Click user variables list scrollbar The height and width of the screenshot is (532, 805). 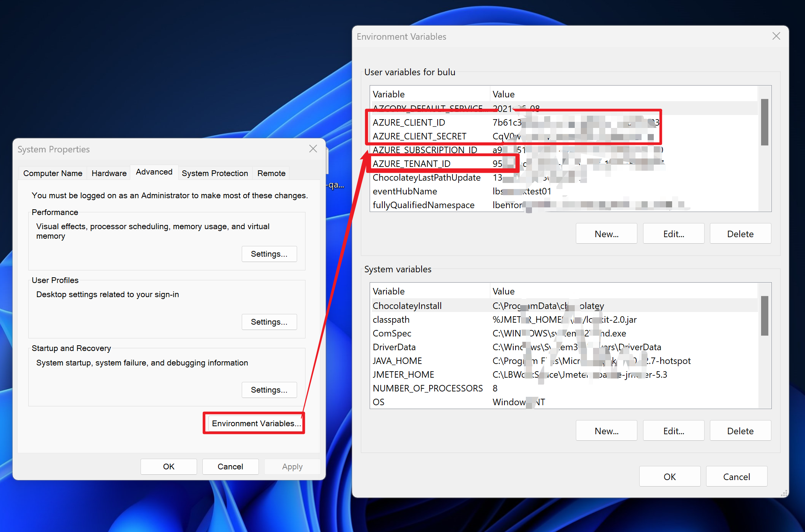tap(764, 122)
